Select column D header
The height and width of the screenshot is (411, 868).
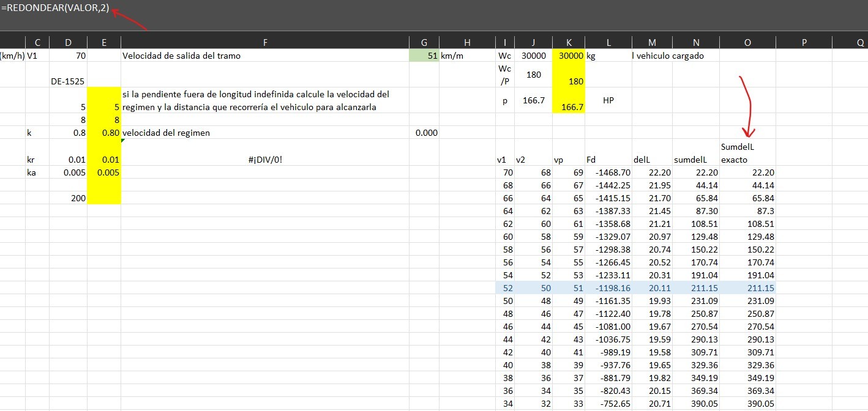click(x=68, y=42)
